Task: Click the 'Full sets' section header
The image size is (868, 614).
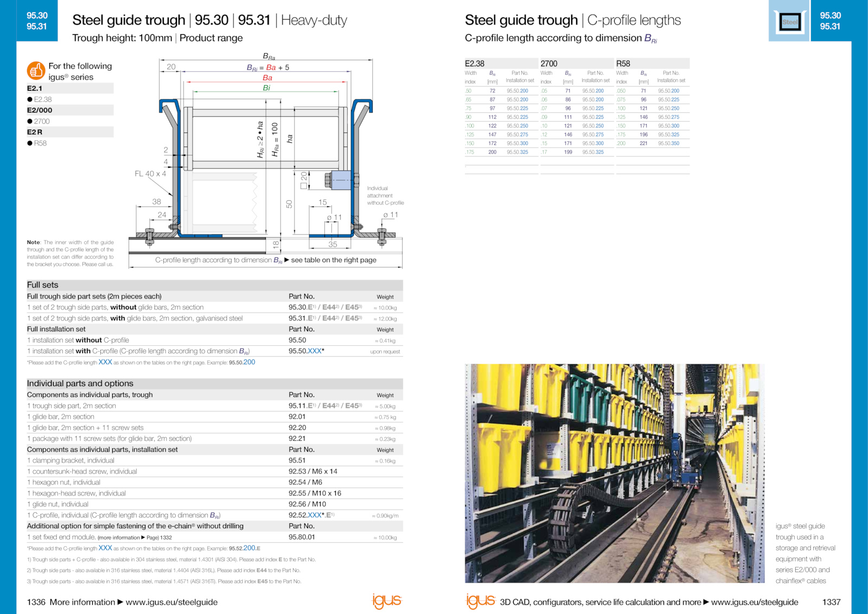Action: (x=215, y=285)
